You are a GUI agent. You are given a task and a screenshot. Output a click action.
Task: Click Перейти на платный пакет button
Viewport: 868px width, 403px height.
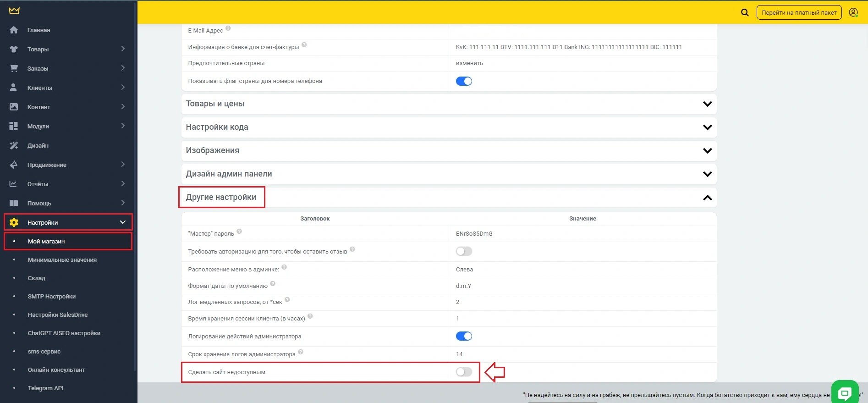click(799, 12)
